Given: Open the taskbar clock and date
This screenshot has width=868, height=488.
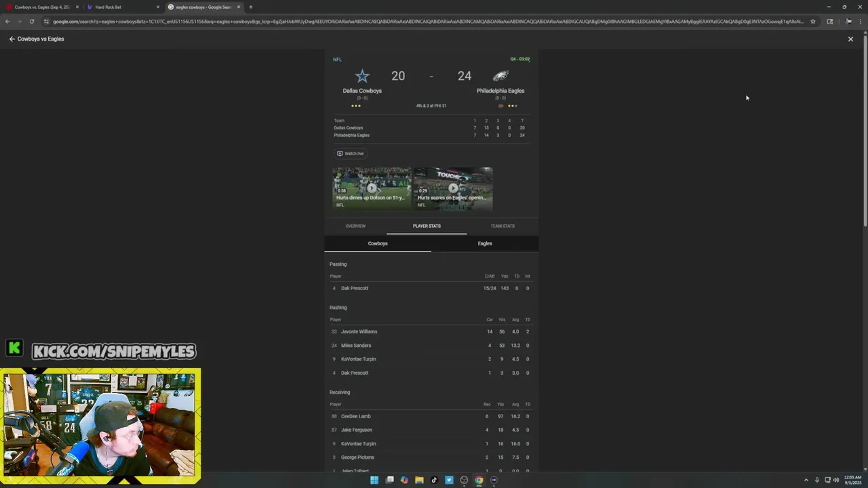Looking at the screenshot, I should 853,480.
